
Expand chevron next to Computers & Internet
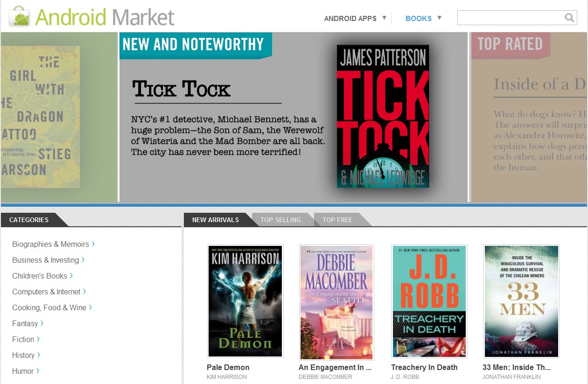(x=84, y=291)
